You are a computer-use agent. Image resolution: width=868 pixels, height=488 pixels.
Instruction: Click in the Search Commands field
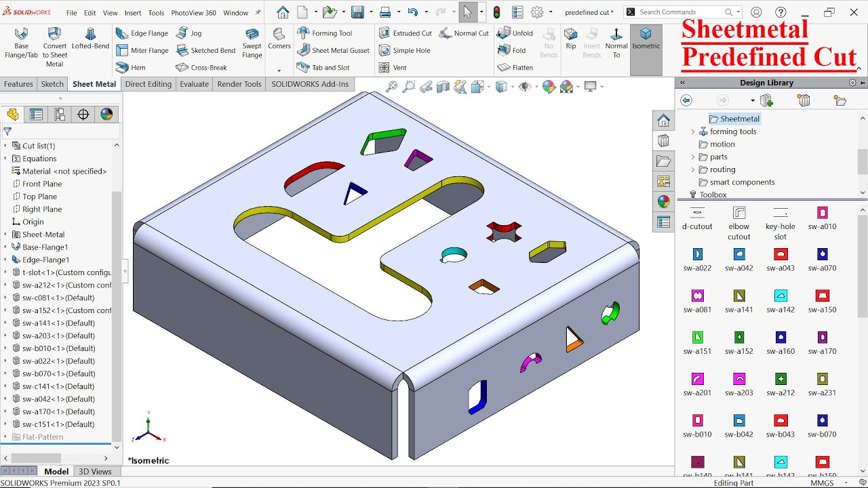coord(680,12)
